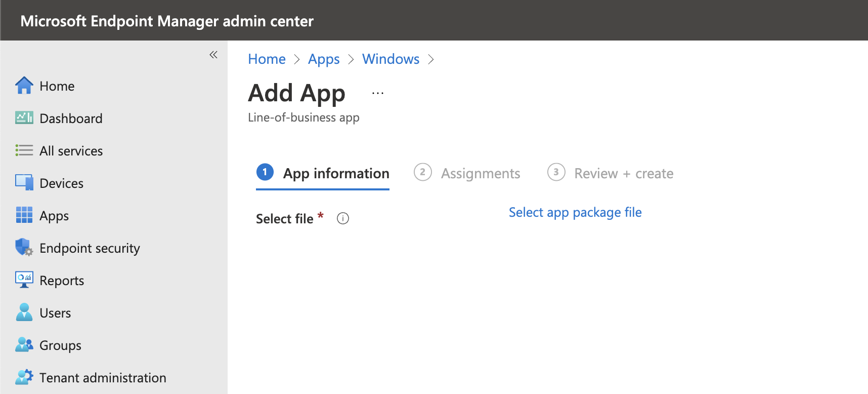The width and height of the screenshot is (868, 394).
Task: Click the Home house icon in sidebar
Action: click(24, 86)
